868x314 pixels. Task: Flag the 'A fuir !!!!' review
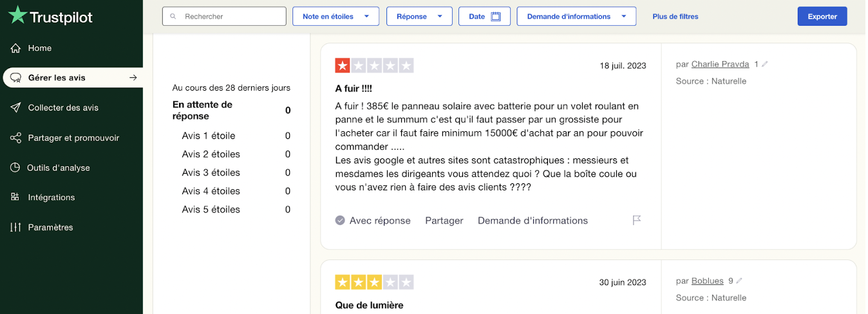click(x=636, y=220)
